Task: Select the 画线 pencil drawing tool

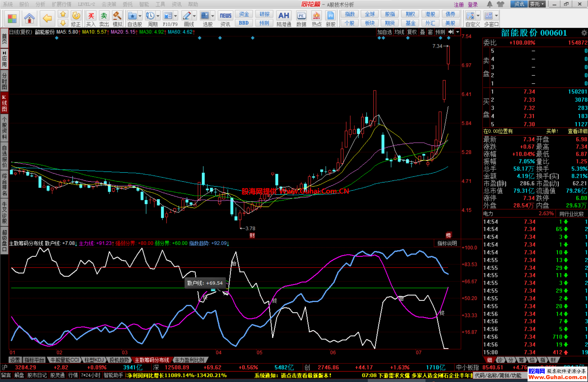Action: pyautogui.click(x=187, y=16)
